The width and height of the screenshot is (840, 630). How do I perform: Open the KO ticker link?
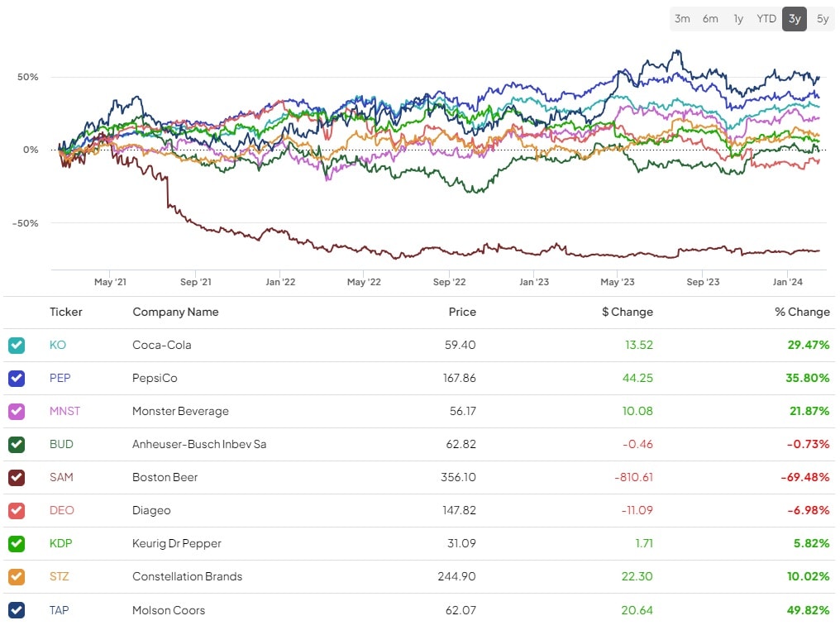point(58,345)
